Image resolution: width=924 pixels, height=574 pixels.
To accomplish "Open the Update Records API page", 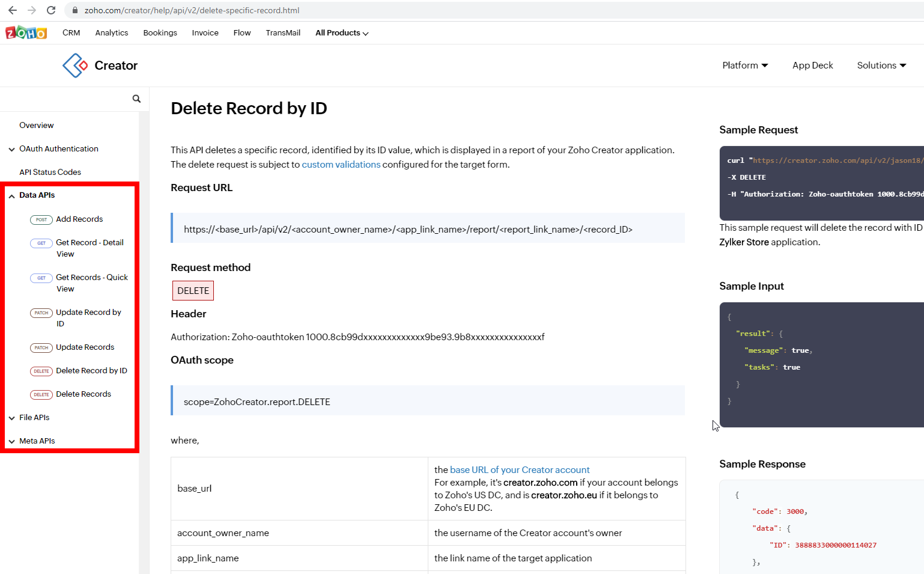I will click(x=85, y=347).
